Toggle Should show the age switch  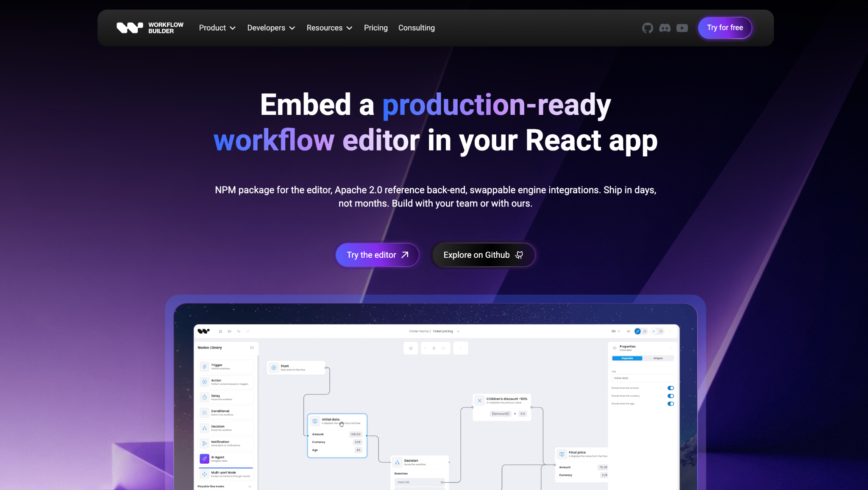(x=670, y=404)
